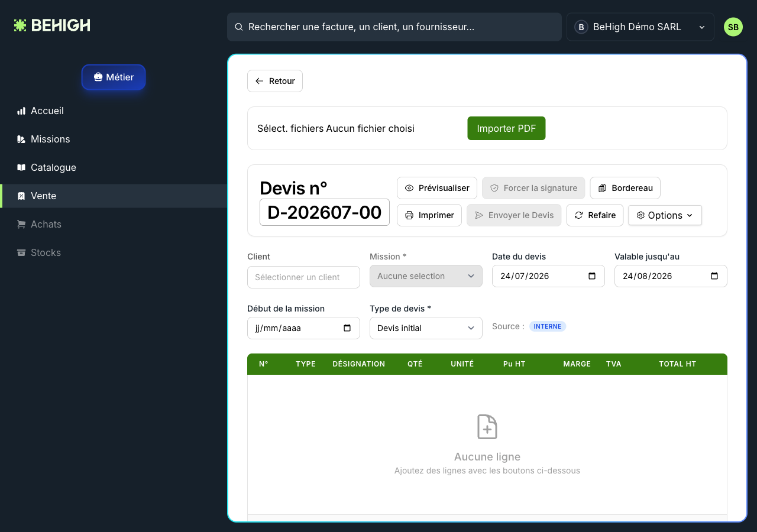Focus the global search field
The height and width of the screenshot is (532, 757).
click(x=394, y=27)
